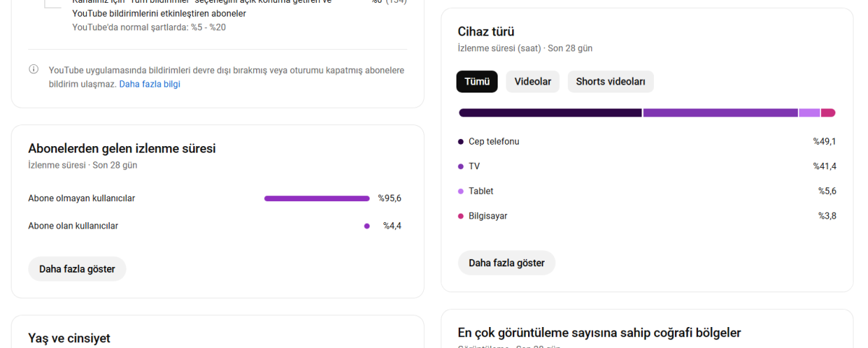The image size is (868, 348).
Task: Click 'İzlenme süresi (saat) · Son 28 gün' subtitle
Action: (525, 48)
